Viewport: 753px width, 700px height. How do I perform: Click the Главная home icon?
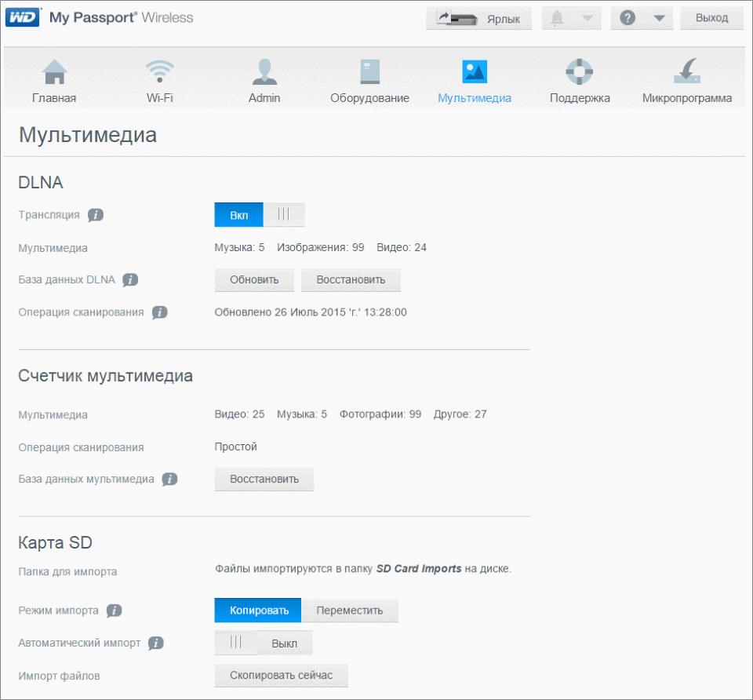[x=54, y=72]
